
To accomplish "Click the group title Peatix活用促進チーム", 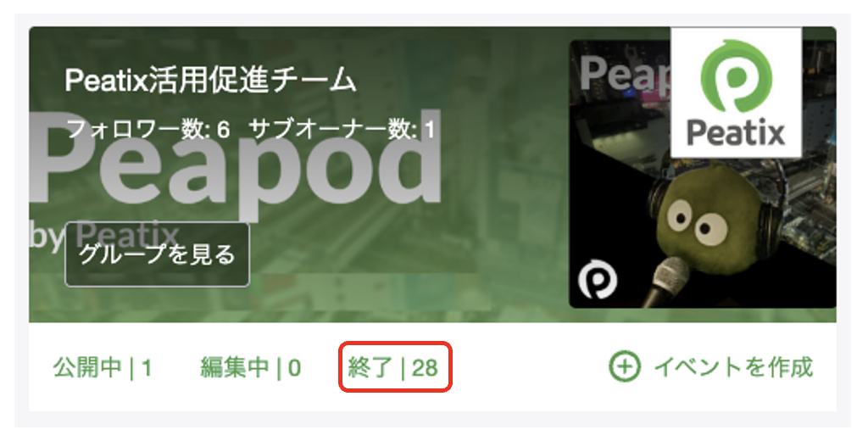I will (210, 81).
